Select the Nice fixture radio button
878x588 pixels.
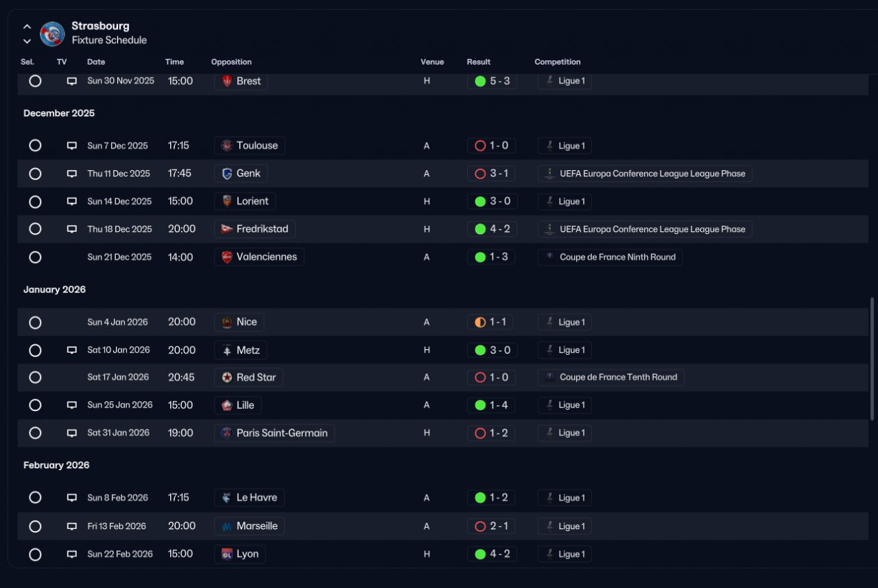[35, 322]
